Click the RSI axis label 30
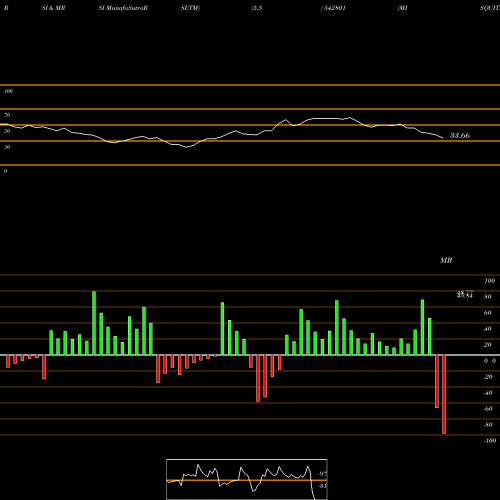 (x=7, y=147)
